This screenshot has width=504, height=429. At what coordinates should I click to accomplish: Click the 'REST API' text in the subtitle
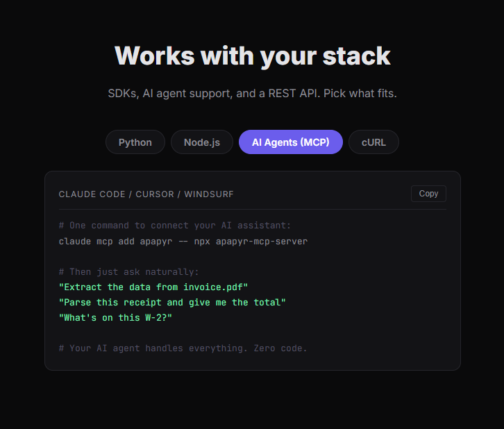[x=294, y=94]
